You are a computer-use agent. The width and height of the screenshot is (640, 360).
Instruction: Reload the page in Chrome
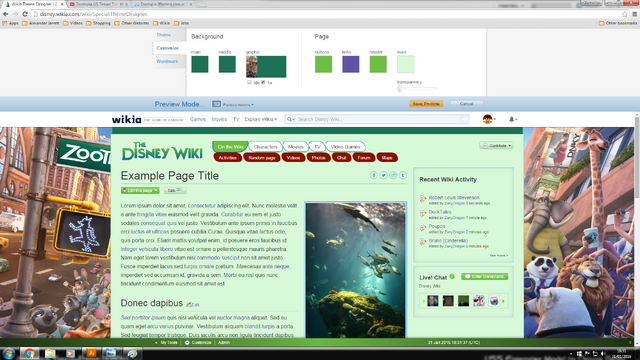point(25,14)
